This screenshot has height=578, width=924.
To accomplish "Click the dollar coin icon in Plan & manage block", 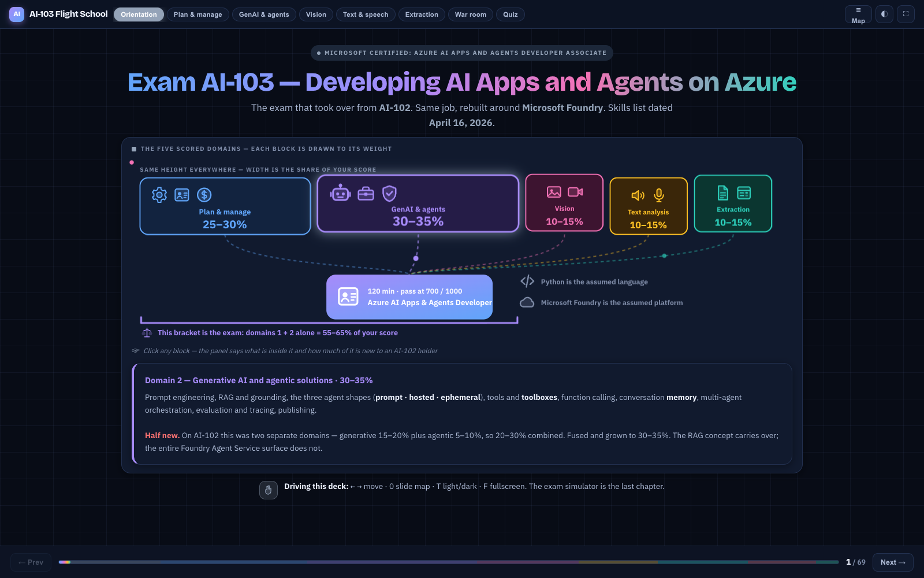I will pos(204,195).
